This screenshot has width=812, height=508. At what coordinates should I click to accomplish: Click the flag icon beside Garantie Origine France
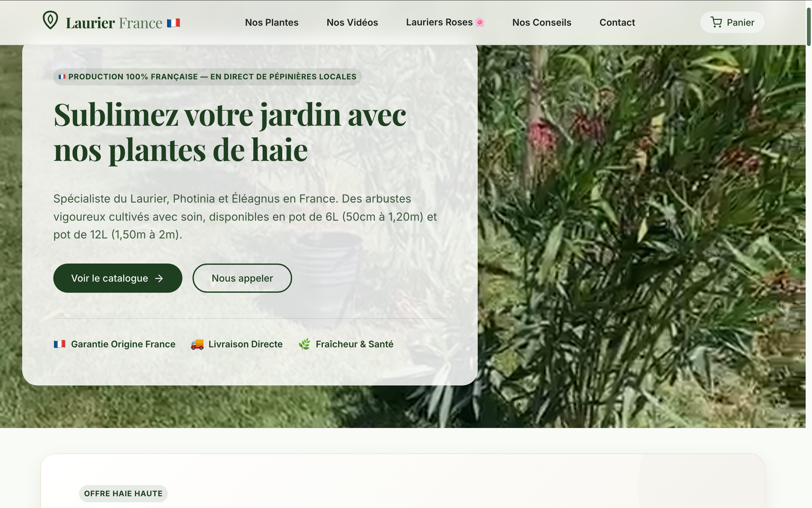click(x=60, y=344)
